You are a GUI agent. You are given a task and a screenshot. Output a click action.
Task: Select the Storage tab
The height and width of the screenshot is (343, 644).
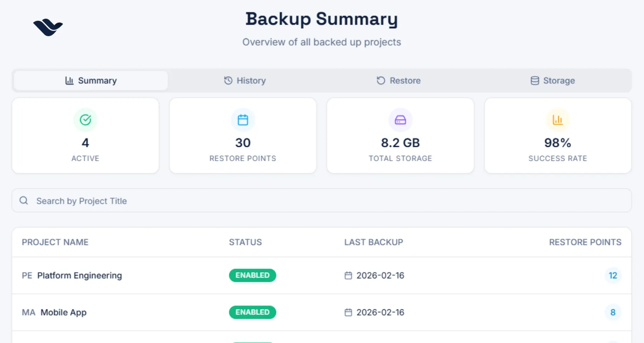[x=553, y=81]
